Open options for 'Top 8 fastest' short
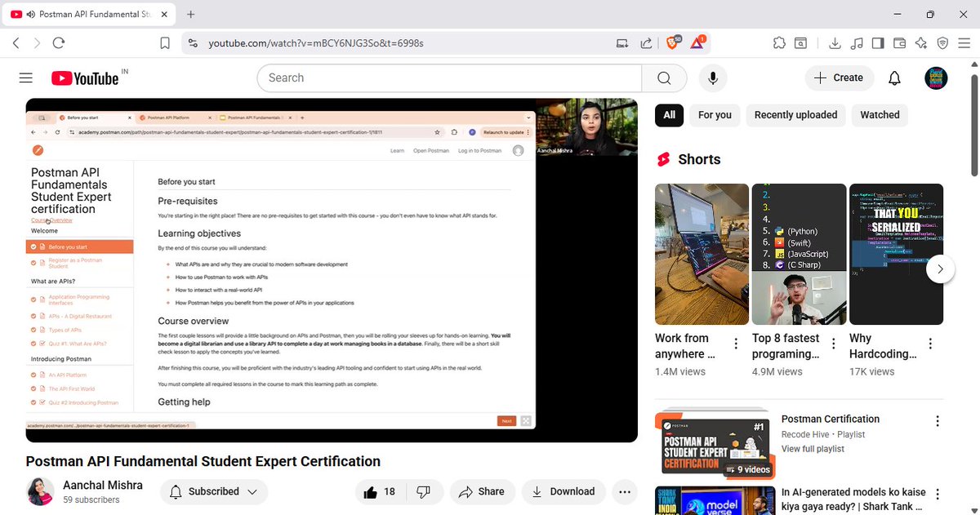The image size is (980, 515). [x=833, y=344]
